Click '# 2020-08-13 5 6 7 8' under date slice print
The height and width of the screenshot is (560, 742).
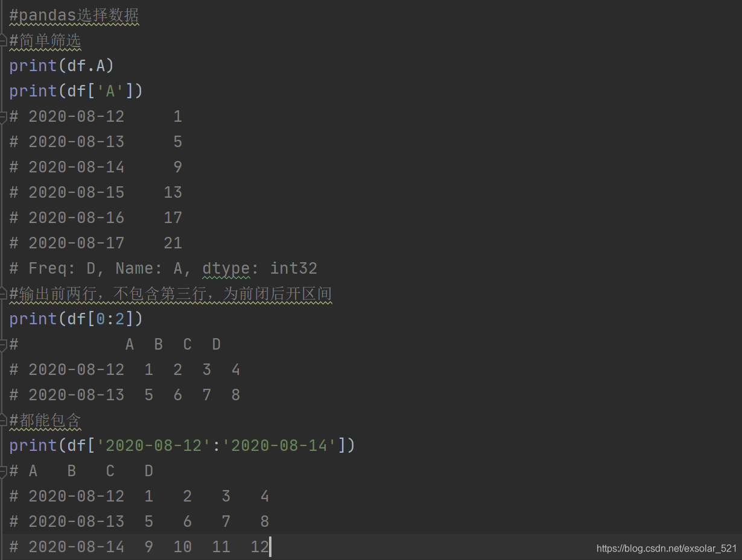coord(139,521)
